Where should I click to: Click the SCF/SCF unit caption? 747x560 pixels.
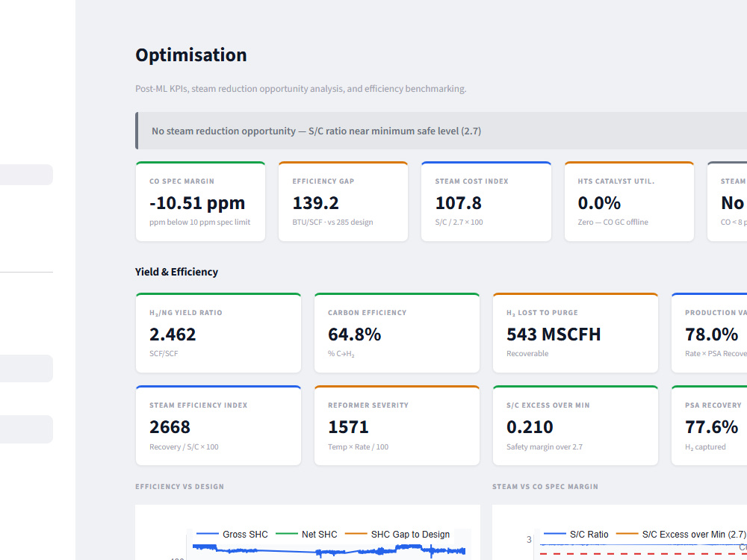point(164,353)
